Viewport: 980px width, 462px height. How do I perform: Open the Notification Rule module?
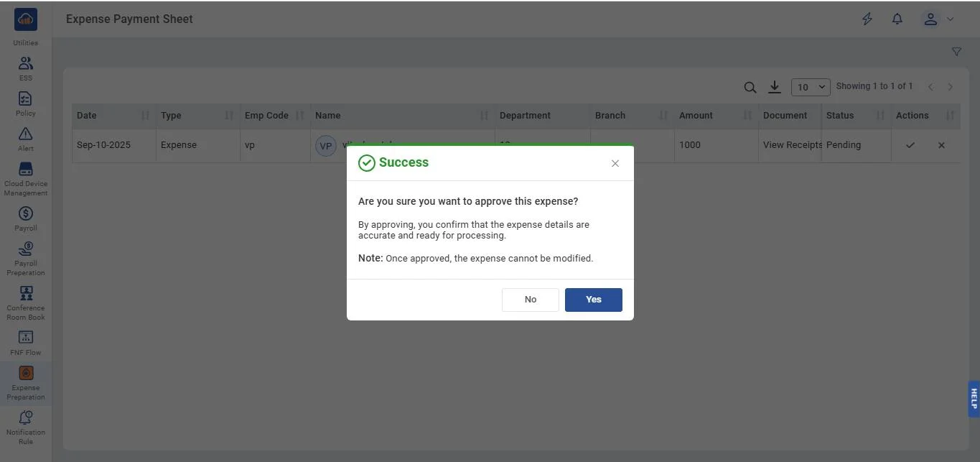[25, 427]
